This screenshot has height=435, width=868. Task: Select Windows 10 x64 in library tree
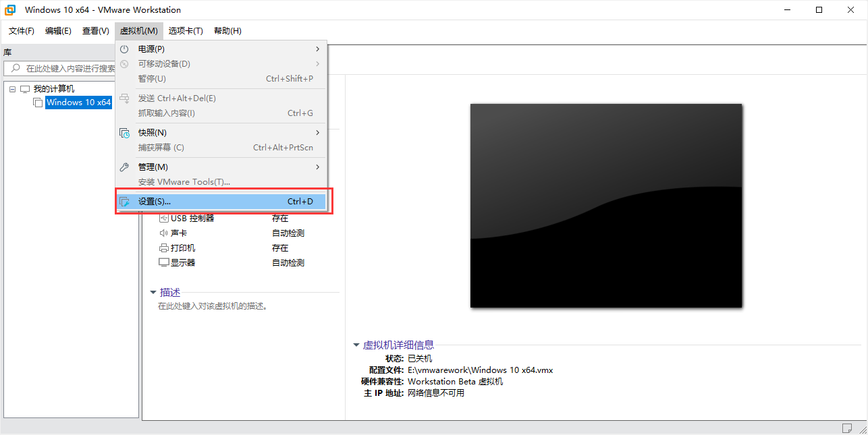tap(78, 103)
